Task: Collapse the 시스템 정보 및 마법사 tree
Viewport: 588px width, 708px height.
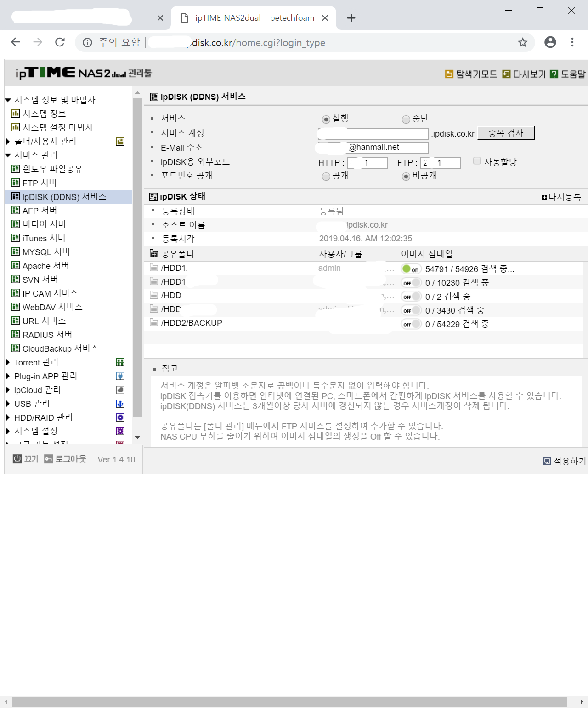Action: 8,100
